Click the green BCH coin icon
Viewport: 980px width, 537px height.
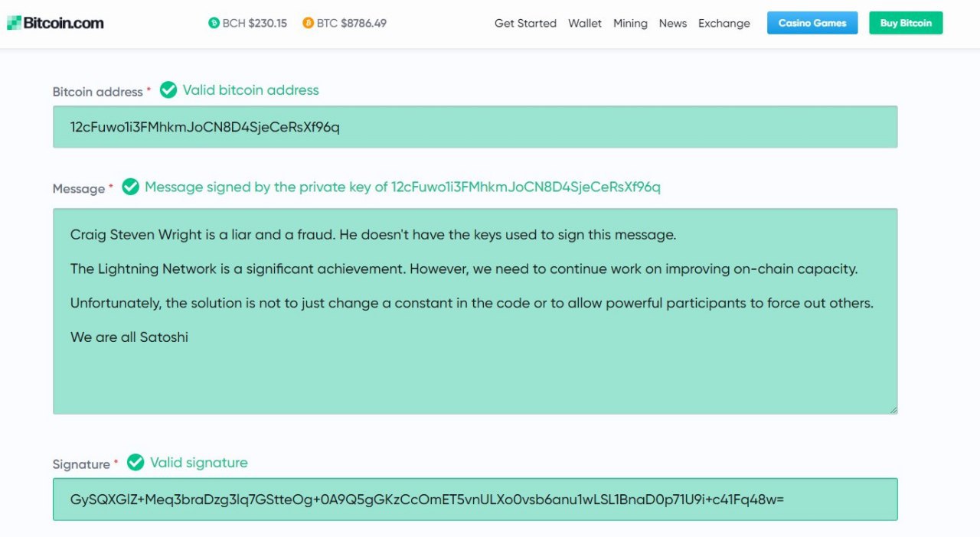pos(214,23)
